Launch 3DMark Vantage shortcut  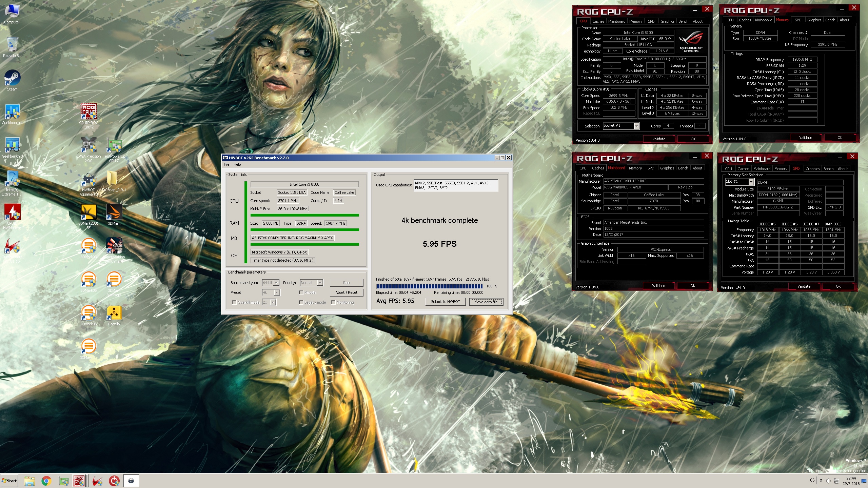(x=114, y=284)
